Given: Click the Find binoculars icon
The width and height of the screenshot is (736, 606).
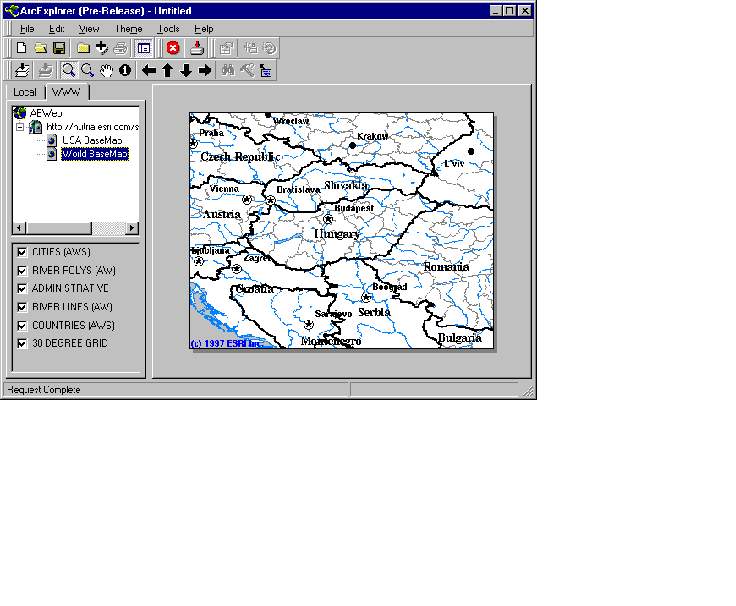Looking at the screenshot, I should click(228, 70).
